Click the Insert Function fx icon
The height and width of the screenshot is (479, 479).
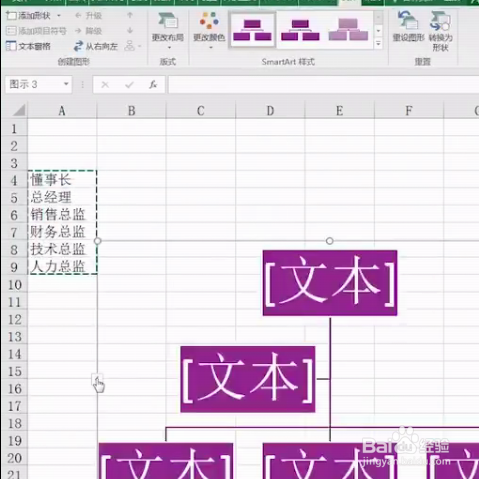tap(153, 85)
